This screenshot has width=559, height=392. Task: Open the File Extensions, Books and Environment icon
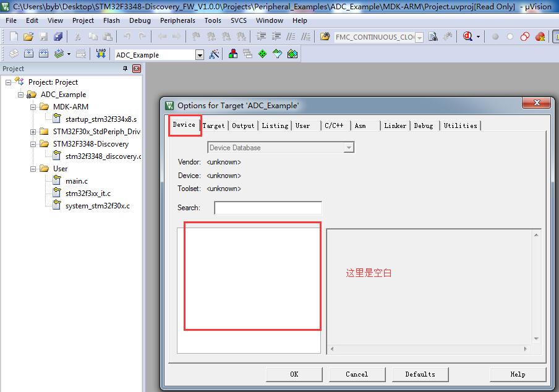(x=233, y=54)
